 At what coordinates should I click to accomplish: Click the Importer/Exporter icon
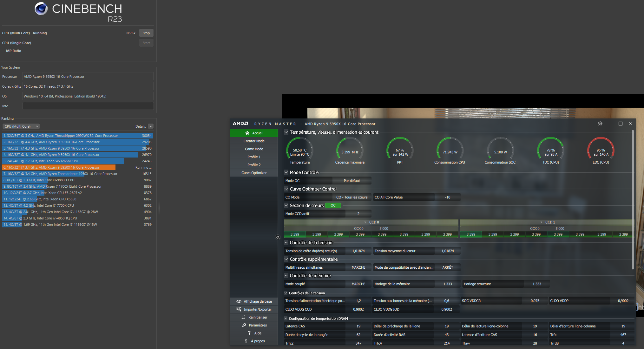tap(239, 309)
